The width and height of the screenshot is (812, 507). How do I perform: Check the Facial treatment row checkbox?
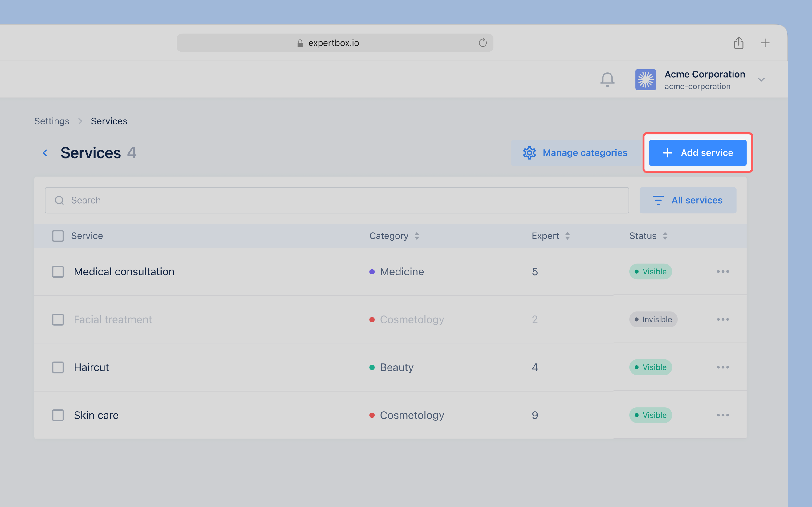click(x=58, y=320)
